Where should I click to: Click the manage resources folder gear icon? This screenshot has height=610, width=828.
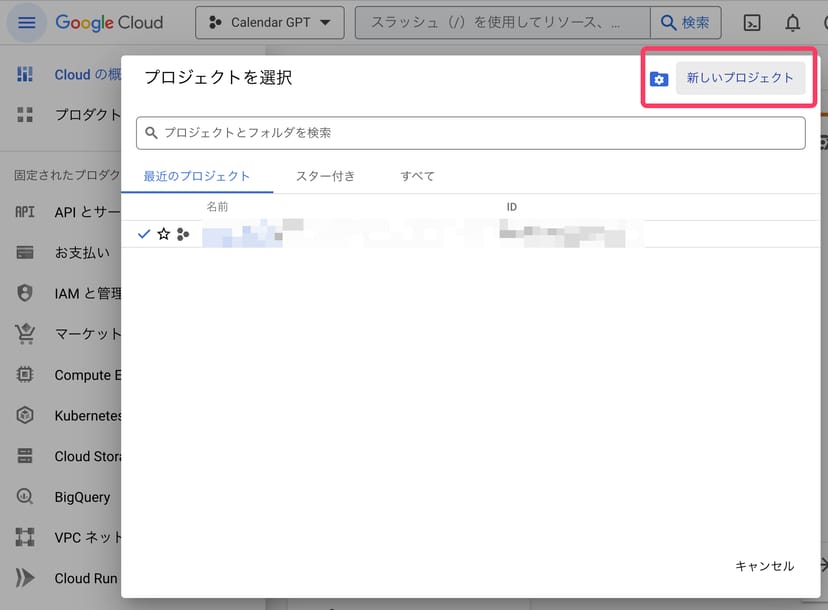point(658,79)
